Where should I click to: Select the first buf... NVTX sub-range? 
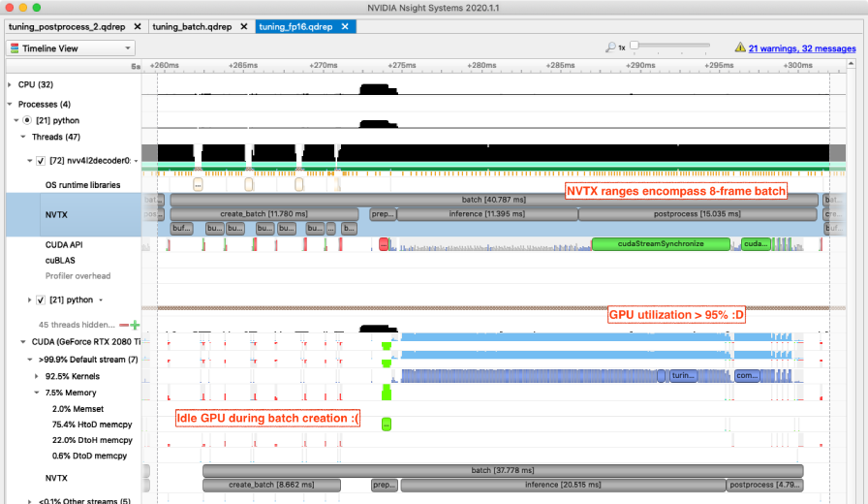click(x=181, y=228)
